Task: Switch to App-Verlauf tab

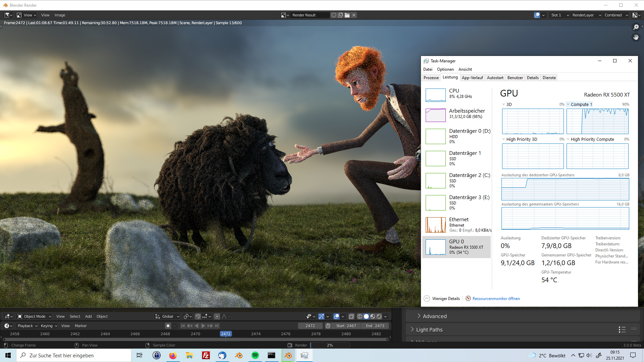Action: click(x=472, y=78)
